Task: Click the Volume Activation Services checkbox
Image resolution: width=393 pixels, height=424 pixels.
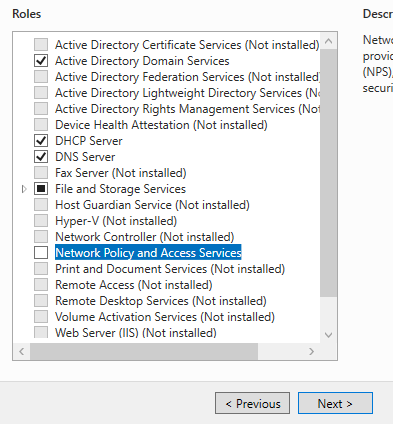Action: [x=41, y=317]
